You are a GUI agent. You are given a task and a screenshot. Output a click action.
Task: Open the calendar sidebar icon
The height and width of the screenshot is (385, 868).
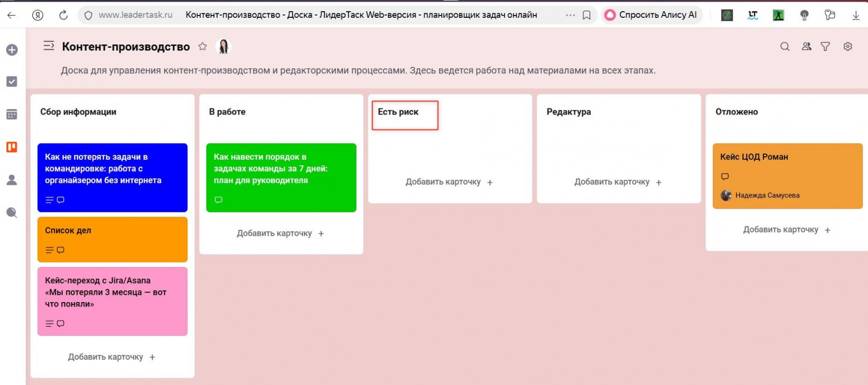point(11,115)
